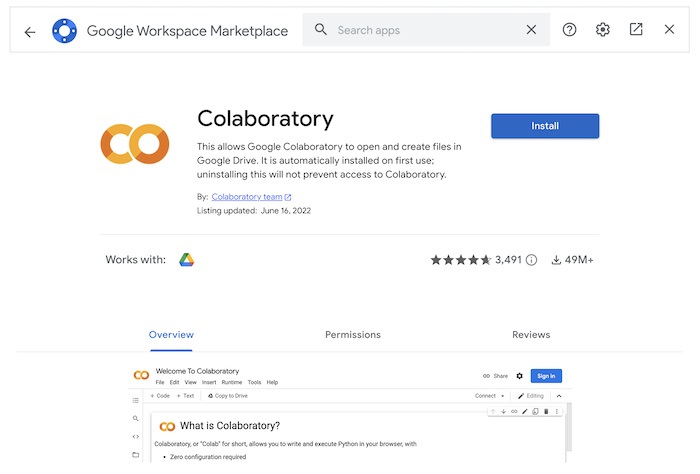Open the help question mark icon

coord(569,30)
